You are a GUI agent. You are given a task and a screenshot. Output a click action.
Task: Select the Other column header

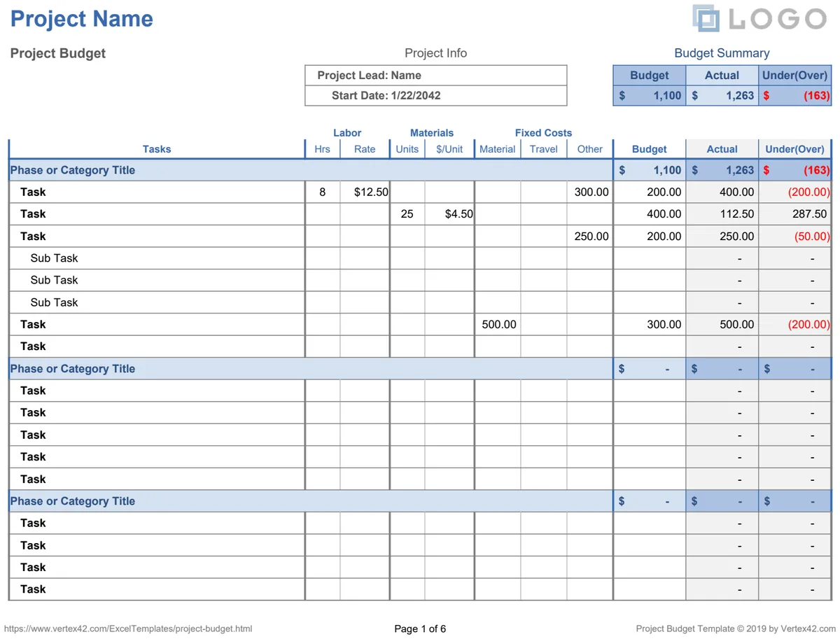tap(590, 149)
